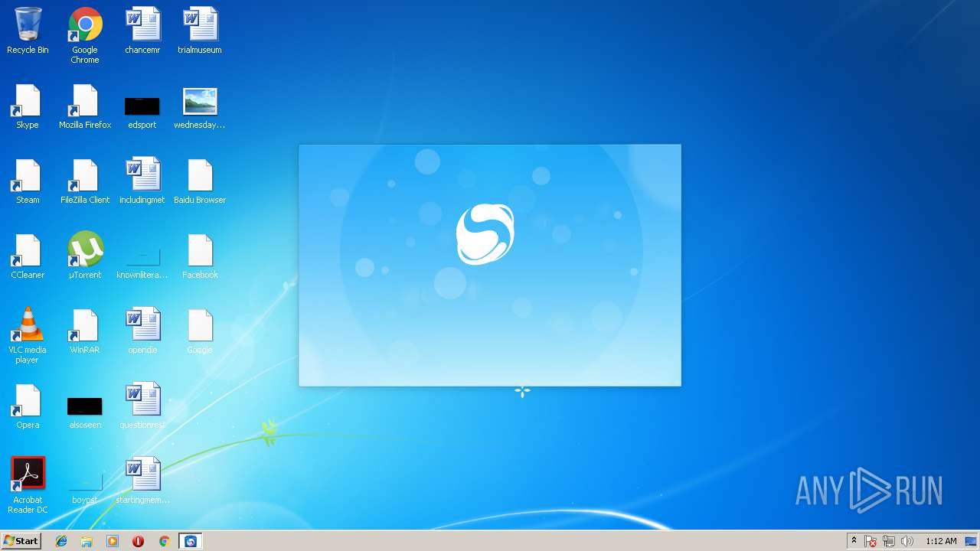Launch Google Chrome from the desktop
This screenshot has height=551, width=980.
(85, 35)
